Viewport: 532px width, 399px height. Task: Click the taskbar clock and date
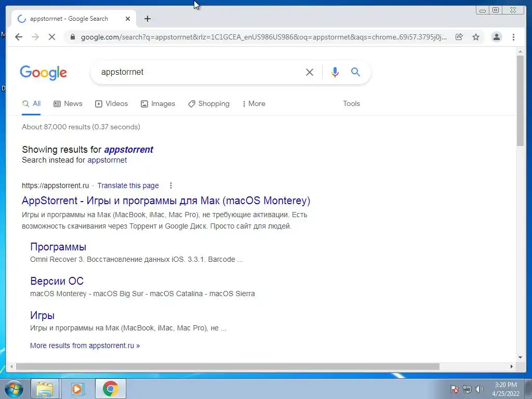point(506,389)
